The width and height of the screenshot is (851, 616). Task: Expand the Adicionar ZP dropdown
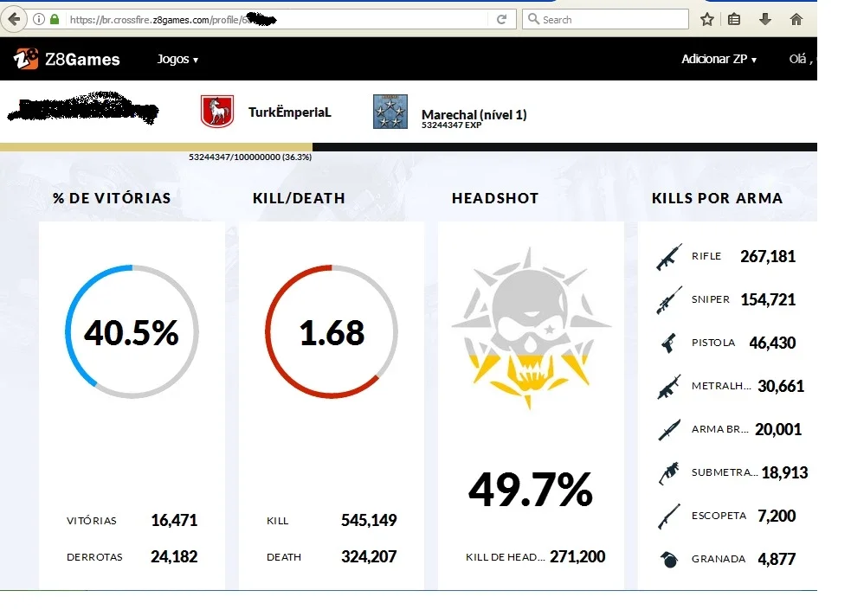(719, 59)
